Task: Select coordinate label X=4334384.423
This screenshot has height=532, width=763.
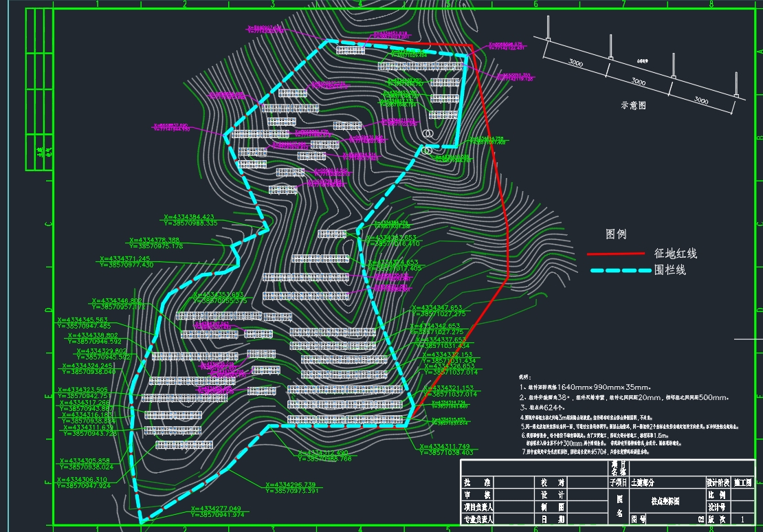Action: (x=189, y=217)
